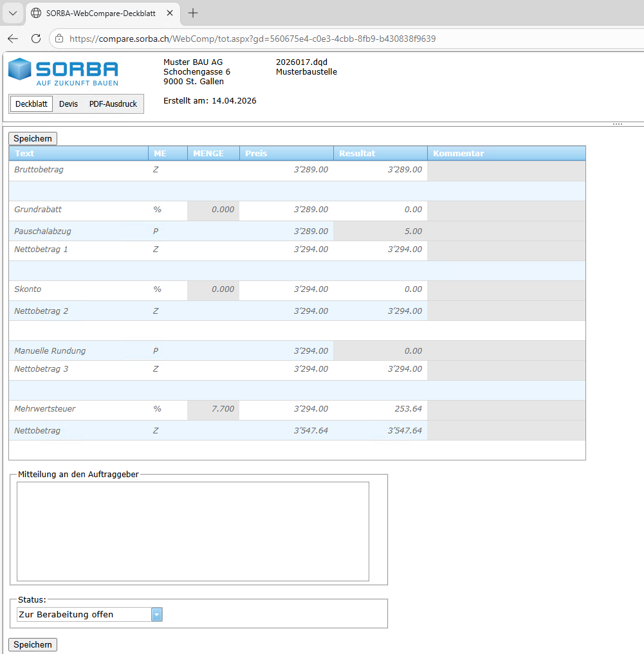
Task: Edit Pauschalabzug result field 5.00
Action: click(380, 231)
